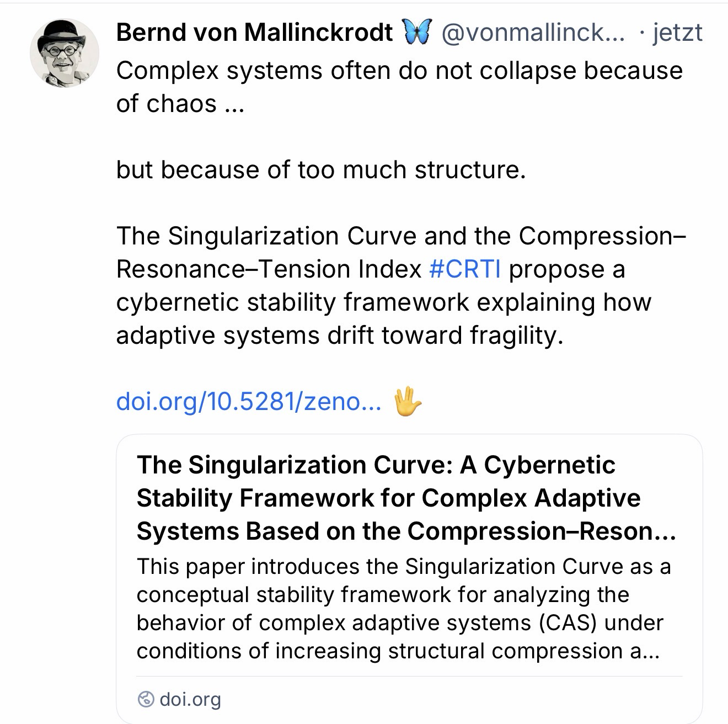The width and height of the screenshot is (728, 724).
Task: Open link card title "The Singularization Curve: A Cybernetic"
Action: click(x=376, y=465)
